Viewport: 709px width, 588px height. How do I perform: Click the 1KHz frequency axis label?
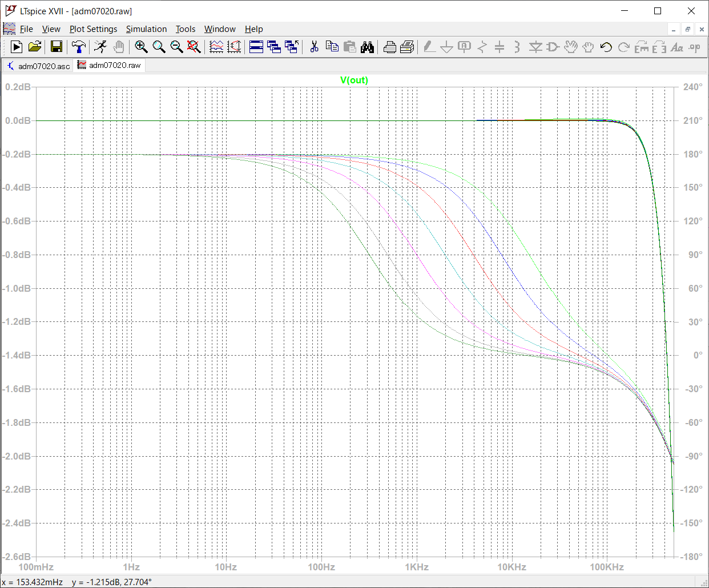[x=416, y=567]
